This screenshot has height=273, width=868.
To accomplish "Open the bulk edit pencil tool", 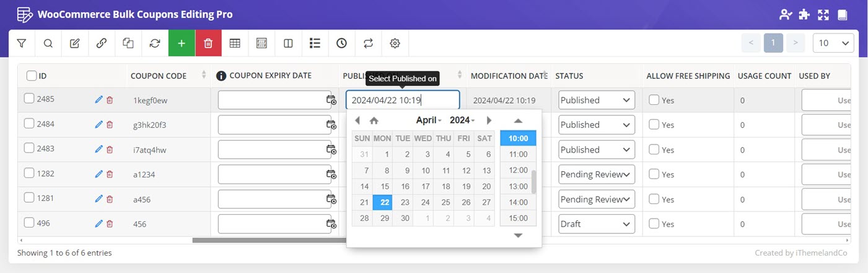I will point(75,43).
